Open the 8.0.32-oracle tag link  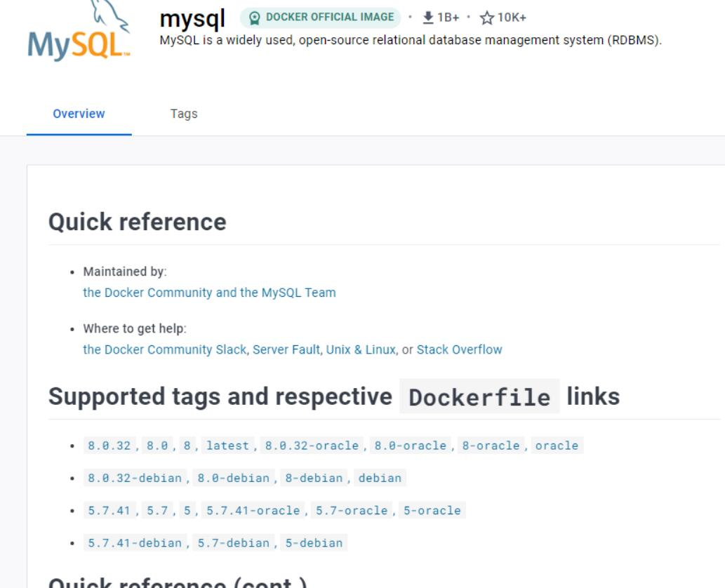coord(312,446)
